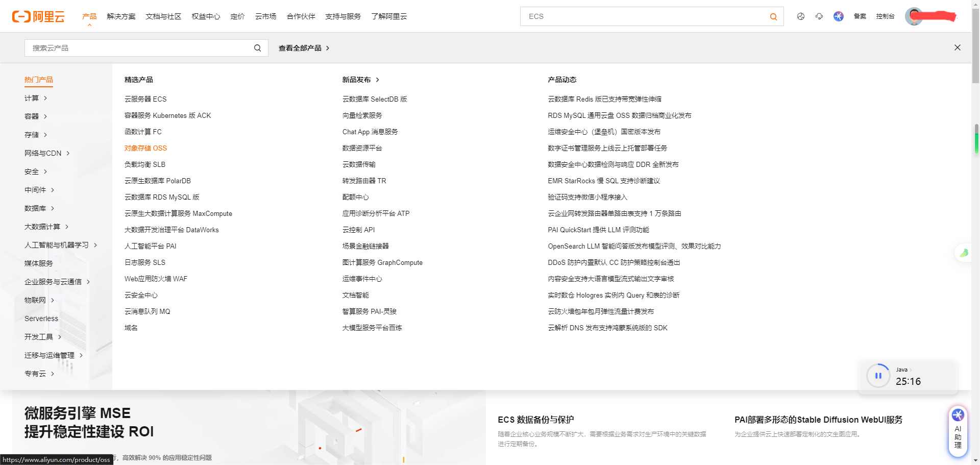
Task: Open the 权益中心 top menu
Action: (x=206, y=16)
